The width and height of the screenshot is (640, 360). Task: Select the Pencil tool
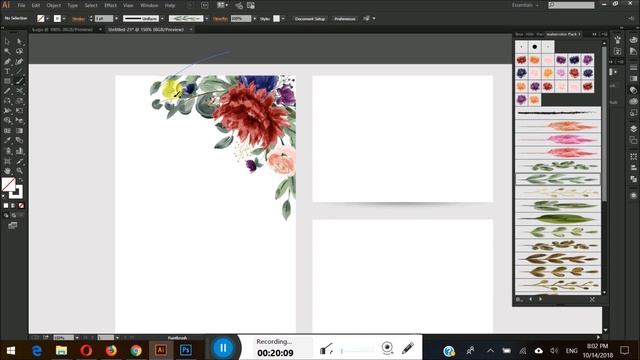pyautogui.click(x=7, y=91)
